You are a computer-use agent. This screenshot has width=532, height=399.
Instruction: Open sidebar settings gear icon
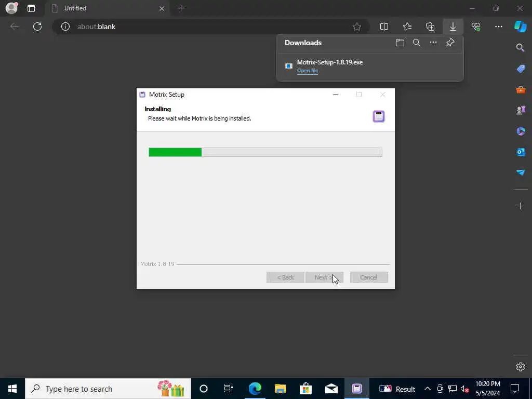520,367
